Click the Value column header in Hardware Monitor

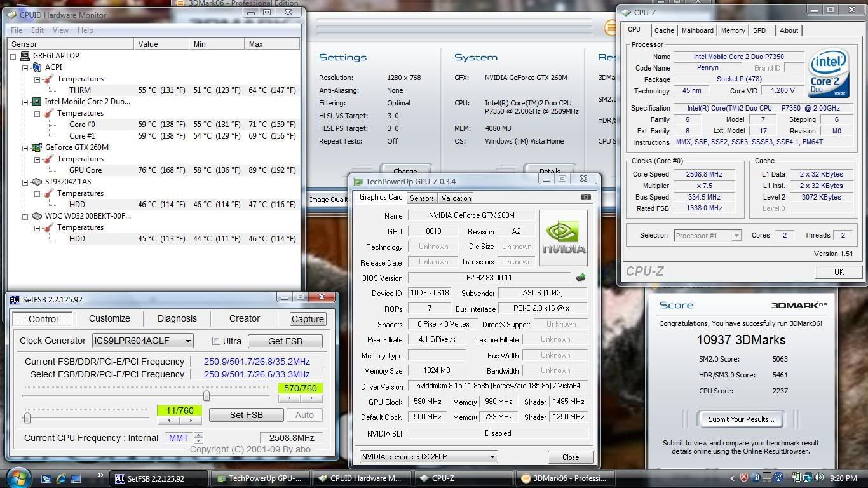[161, 44]
